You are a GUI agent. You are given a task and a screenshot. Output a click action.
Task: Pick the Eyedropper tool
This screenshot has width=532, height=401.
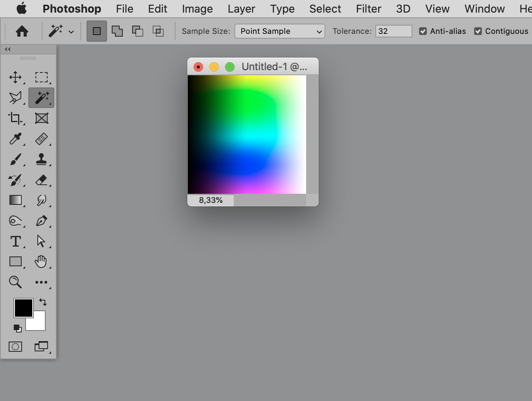pos(15,139)
